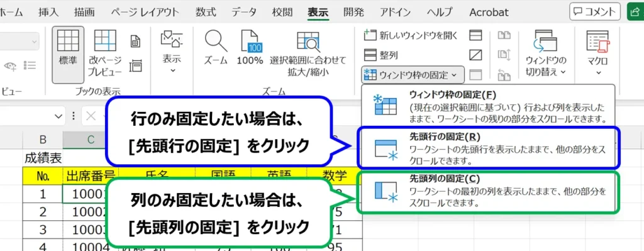Viewport: 644px width, 251px height.
Task: Click the sheet view options list icon
Action: (x=30, y=65)
